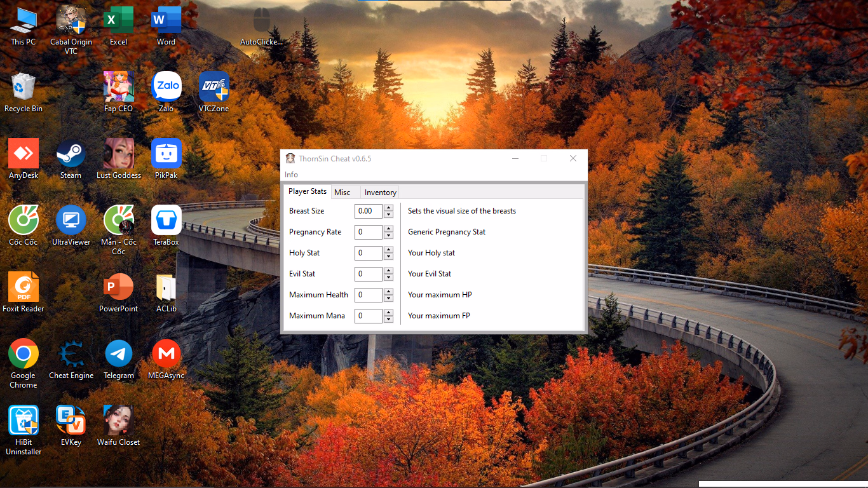Switch to the Misc tab
Screen dimensions: 868x488
coord(342,193)
